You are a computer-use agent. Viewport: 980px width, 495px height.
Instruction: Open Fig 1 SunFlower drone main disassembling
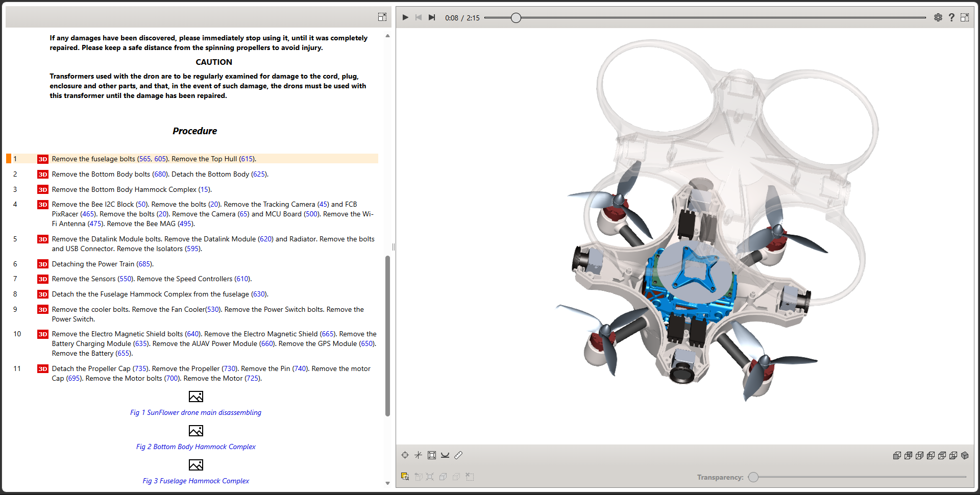point(195,412)
